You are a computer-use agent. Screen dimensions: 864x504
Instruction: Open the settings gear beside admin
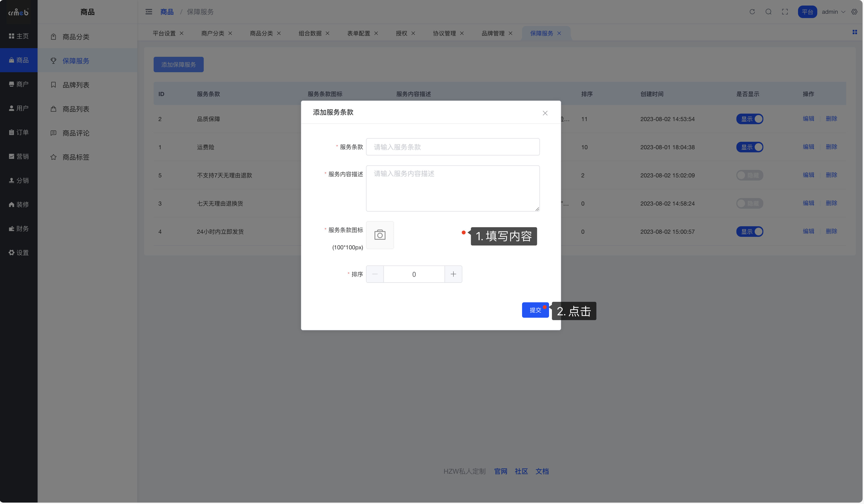click(x=854, y=12)
